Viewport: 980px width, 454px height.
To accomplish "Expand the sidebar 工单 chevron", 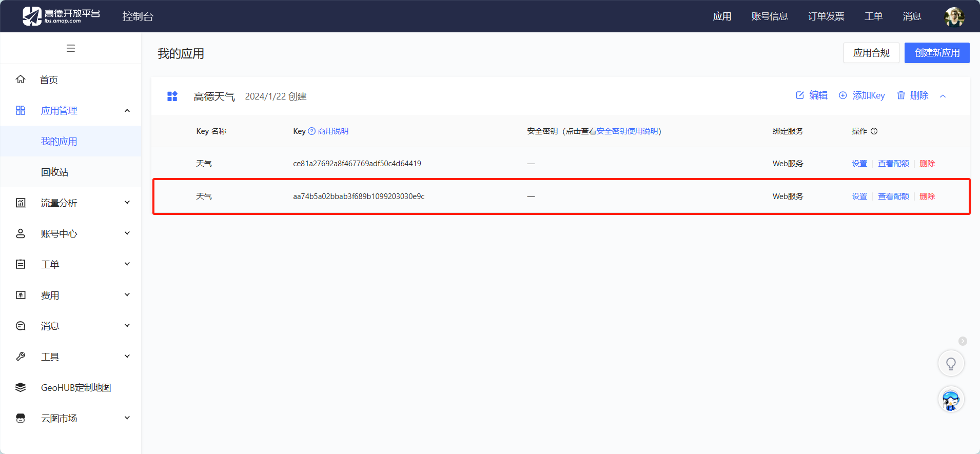I will click(x=127, y=264).
